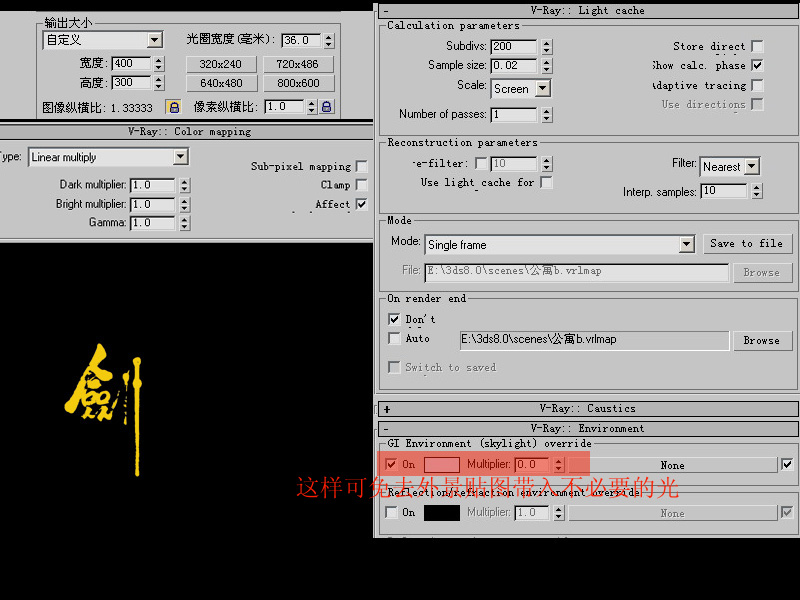
Task: Toggle the Store direct light checkbox
Action: (x=757, y=46)
